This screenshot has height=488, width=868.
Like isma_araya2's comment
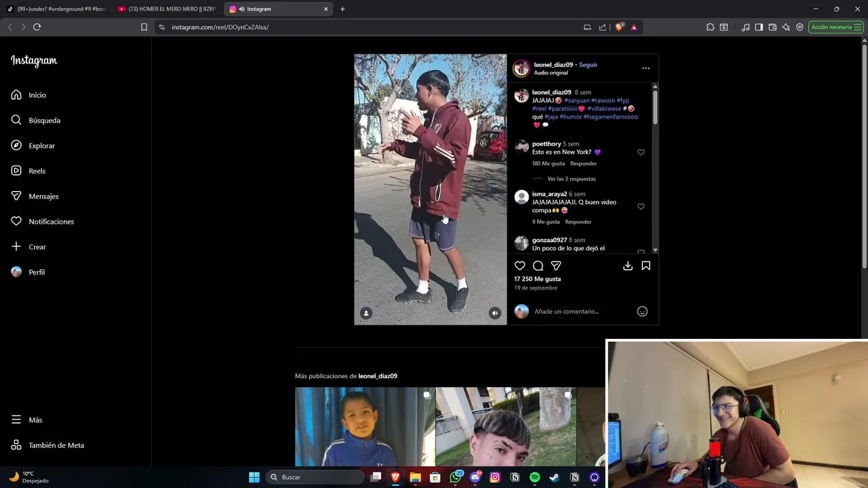pyautogui.click(x=641, y=207)
